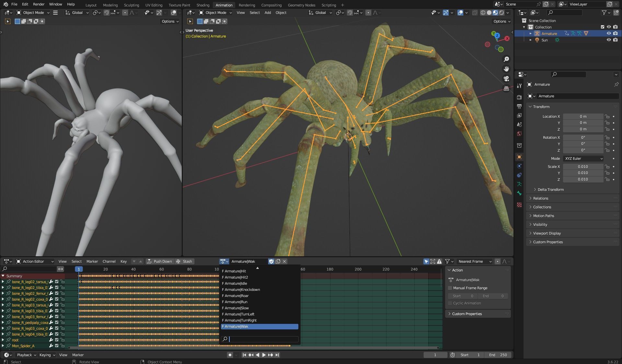Open the Output properties tab
622x364 pixels.
click(x=519, y=106)
